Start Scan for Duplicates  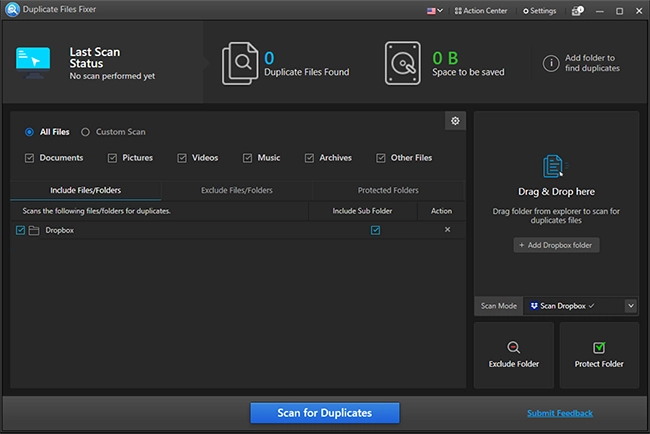pos(325,413)
